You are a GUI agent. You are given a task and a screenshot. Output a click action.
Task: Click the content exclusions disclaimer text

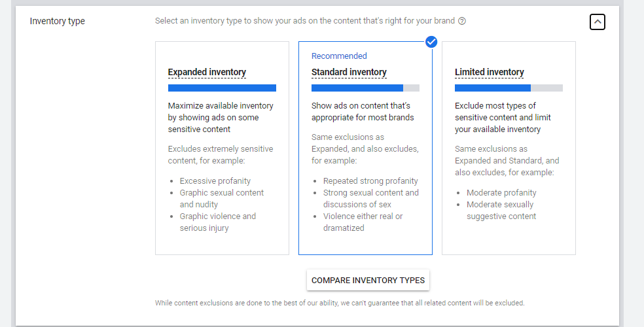click(340, 303)
